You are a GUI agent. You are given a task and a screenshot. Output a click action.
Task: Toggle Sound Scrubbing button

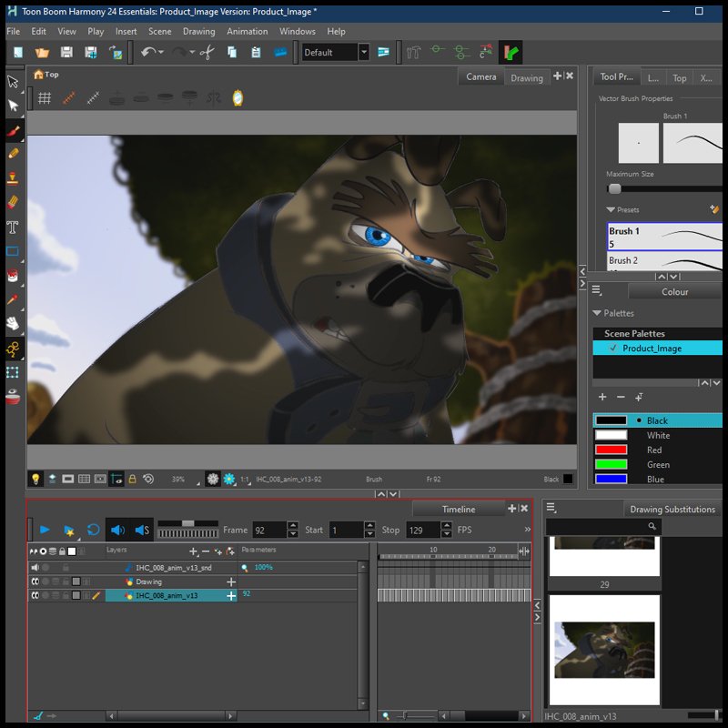point(142,530)
